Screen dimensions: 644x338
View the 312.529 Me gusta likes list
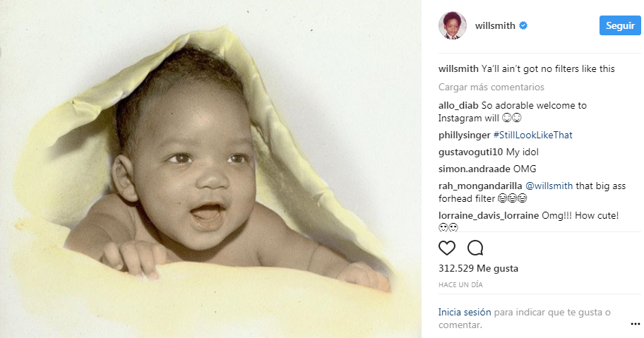click(x=479, y=268)
